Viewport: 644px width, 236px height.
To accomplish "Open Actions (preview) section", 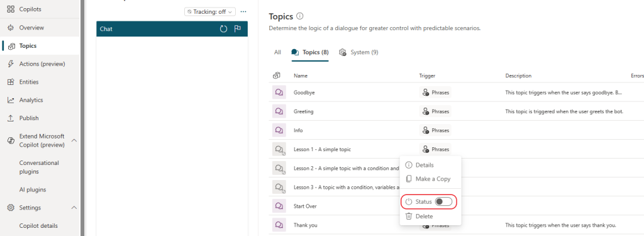I will tap(42, 64).
